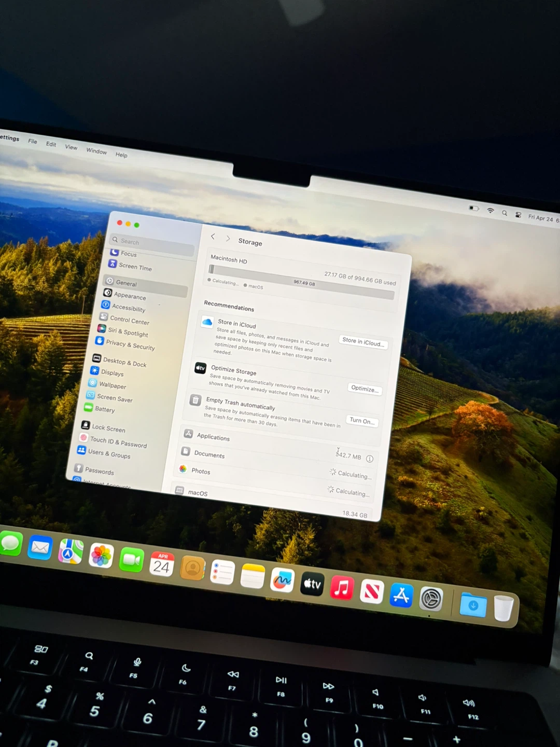Select Privacy & Security in the sidebar

tap(125, 344)
